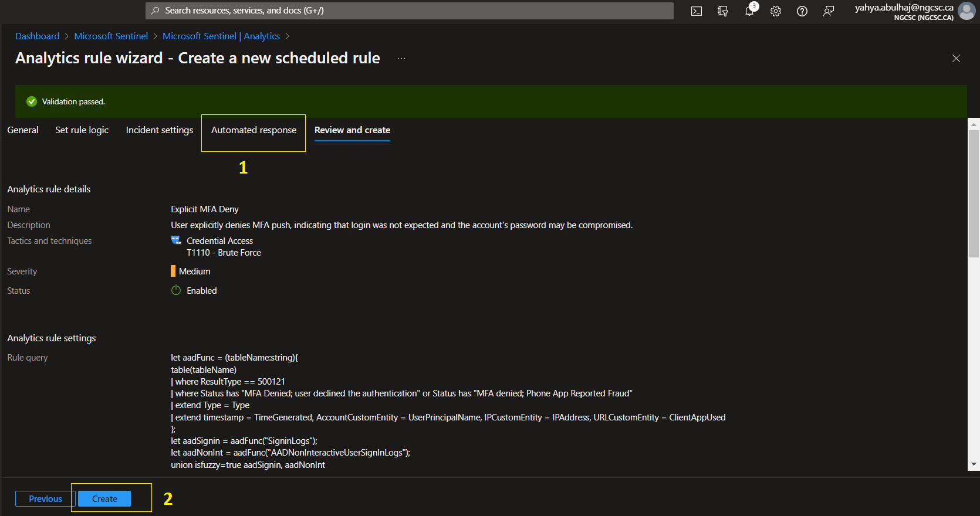Screen dimensions: 980x516
Task: Click the 'Enabled' status value
Action: tap(202, 291)
